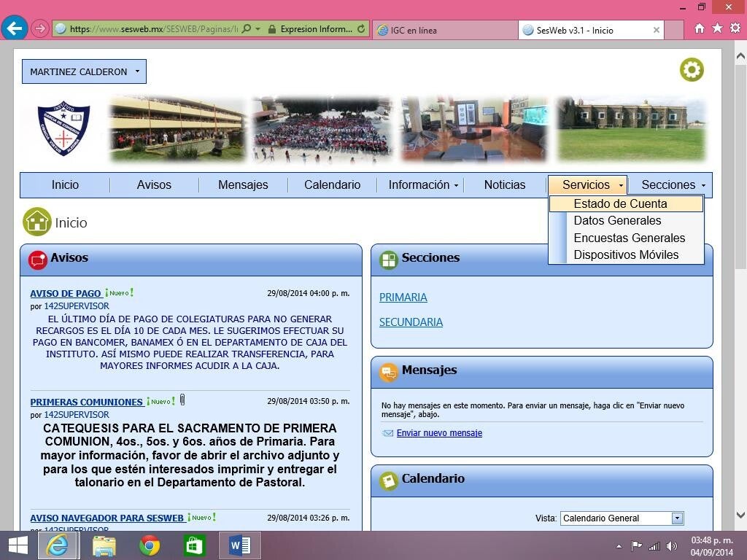The image size is (747, 560).
Task: Open the PRIMARIA section link
Action: [403, 297]
